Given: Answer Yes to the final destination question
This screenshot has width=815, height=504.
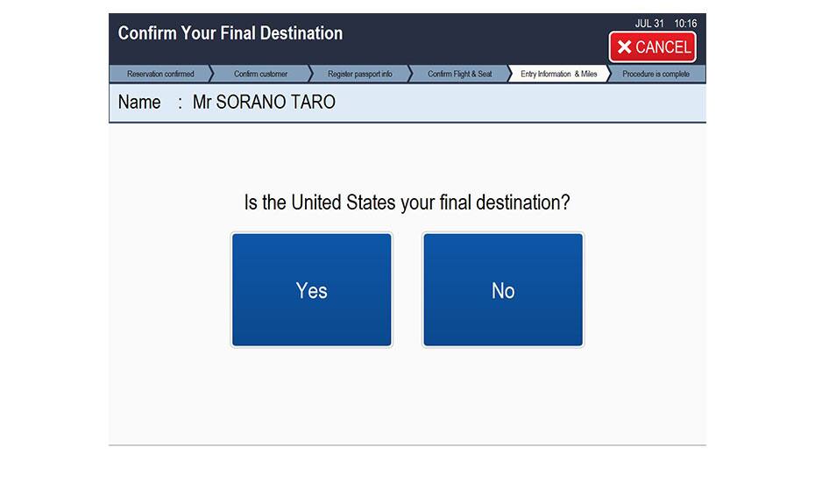Looking at the screenshot, I should [311, 290].
